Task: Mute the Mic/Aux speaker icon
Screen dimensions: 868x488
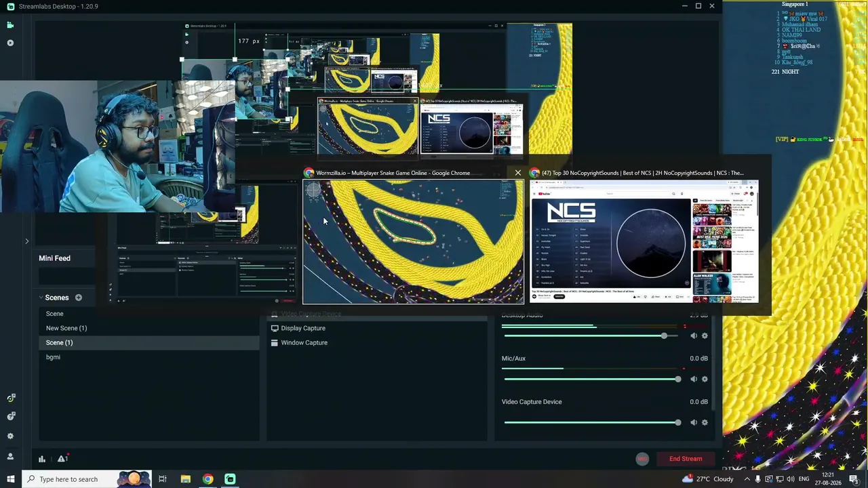Action: [x=694, y=380]
